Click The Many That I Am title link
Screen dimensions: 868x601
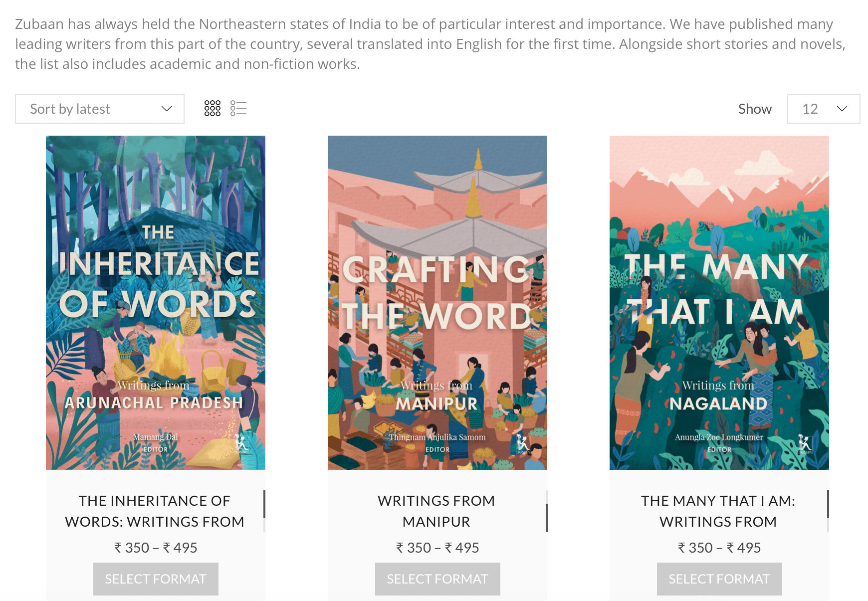point(718,511)
